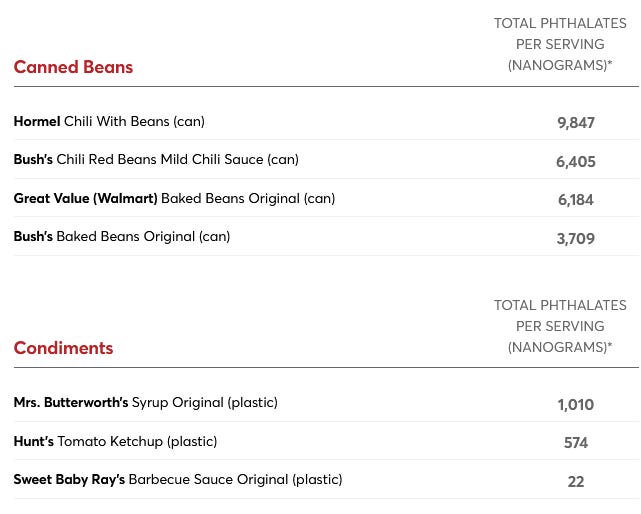641x514 pixels.
Task: Click the 22 phthalates value
Action: click(576, 482)
